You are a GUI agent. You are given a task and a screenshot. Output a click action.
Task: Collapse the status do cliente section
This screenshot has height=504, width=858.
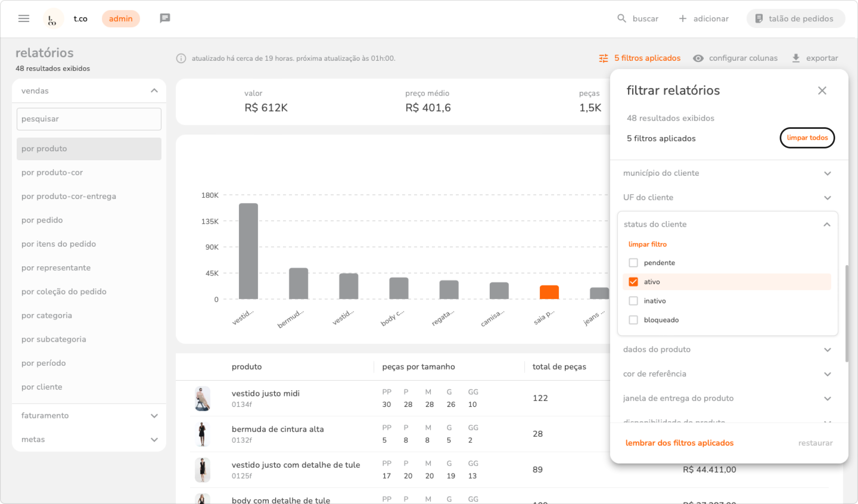pyautogui.click(x=827, y=224)
